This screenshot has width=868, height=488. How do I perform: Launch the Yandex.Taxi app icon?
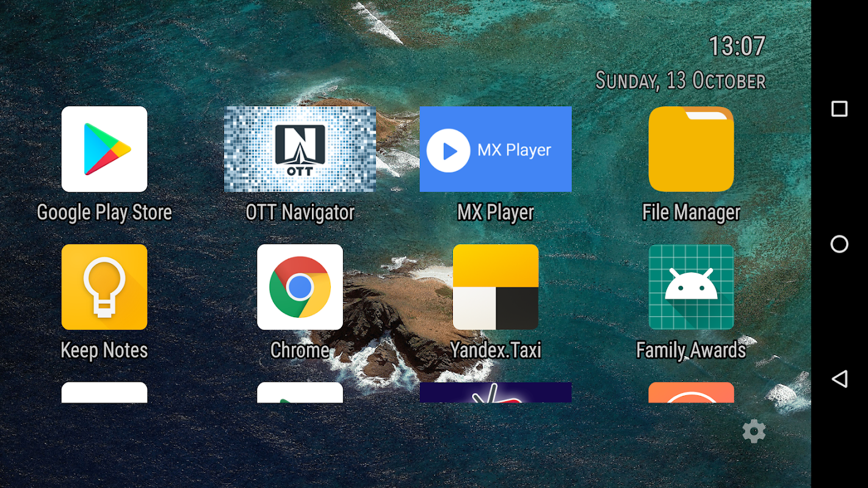point(496,287)
